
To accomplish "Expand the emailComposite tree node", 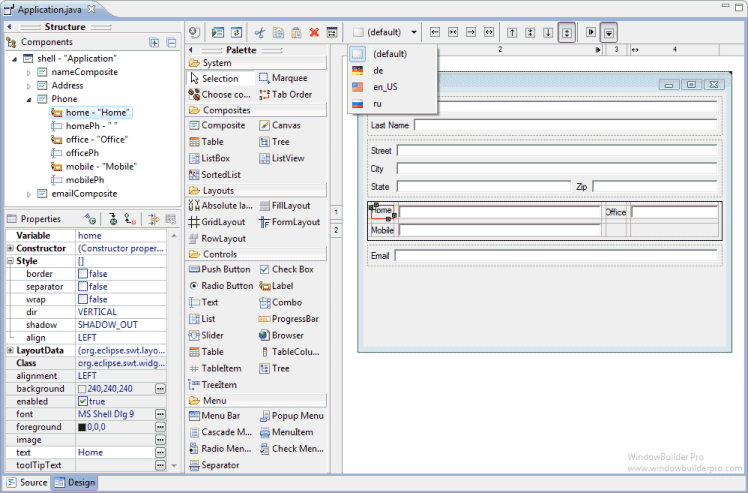I will [x=29, y=194].
